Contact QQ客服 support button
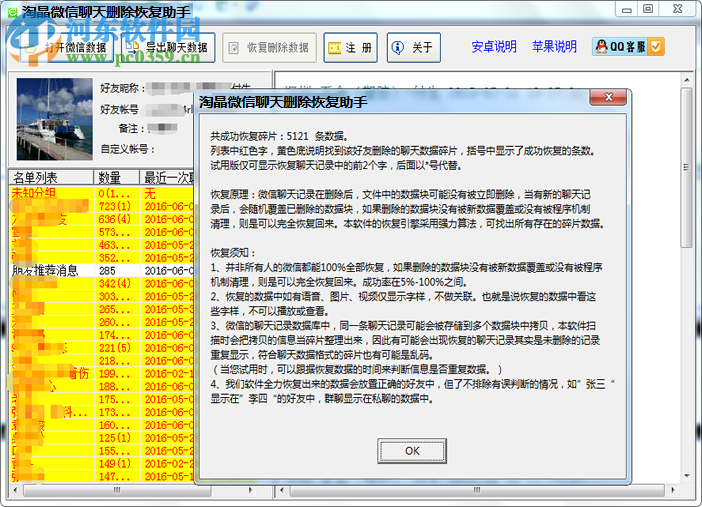 pos(628,47)
